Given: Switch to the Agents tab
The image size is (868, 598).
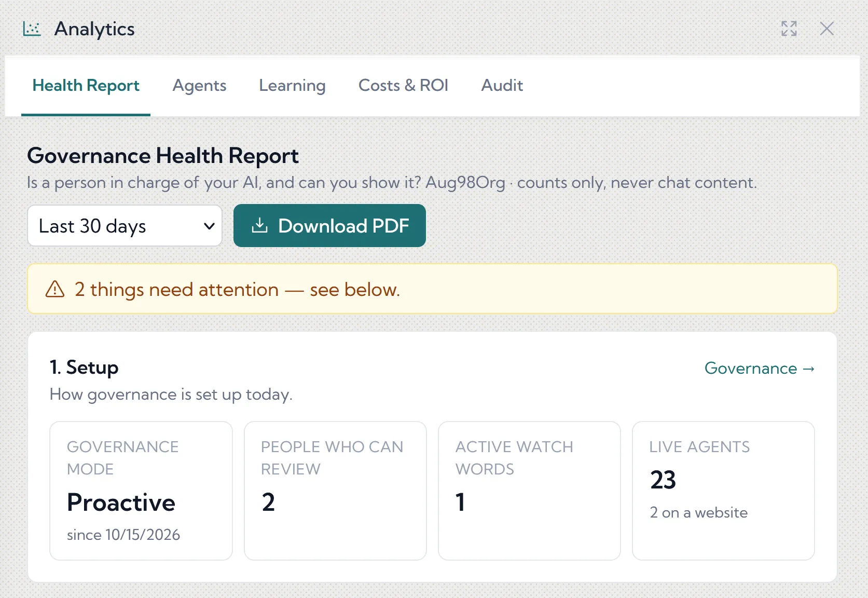Looking at the screenshot, I should click(199, 86).
